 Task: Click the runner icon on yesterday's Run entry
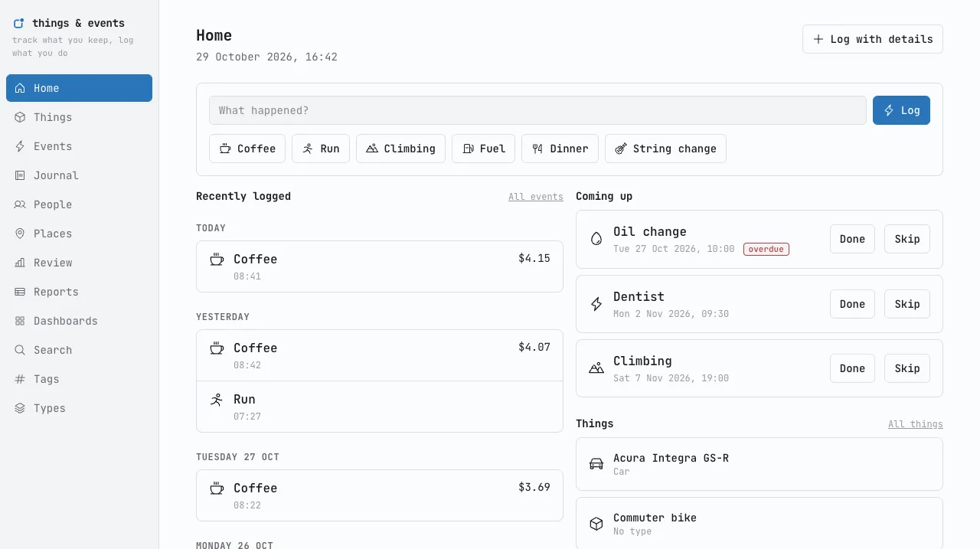click(x=217, y=400)
